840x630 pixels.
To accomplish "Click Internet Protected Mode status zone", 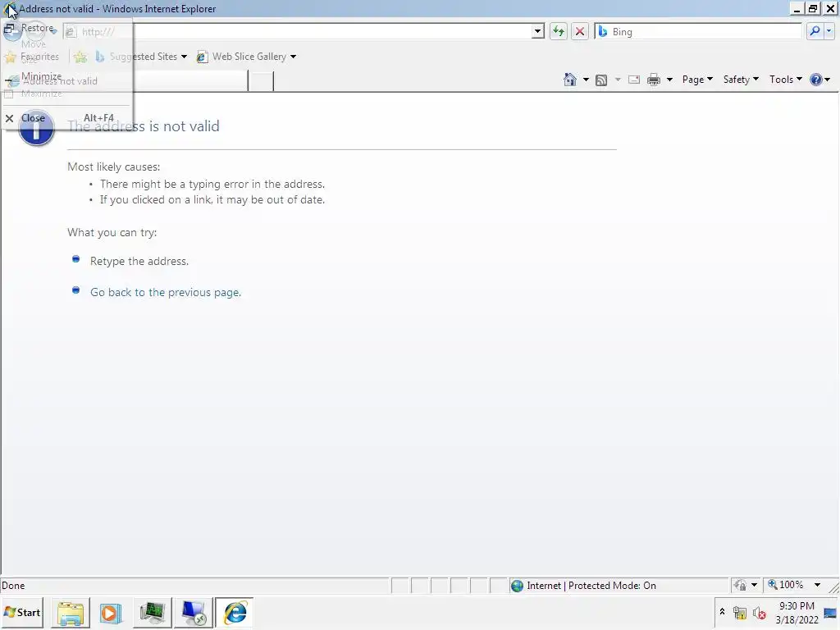I will [x=591, y=586].
